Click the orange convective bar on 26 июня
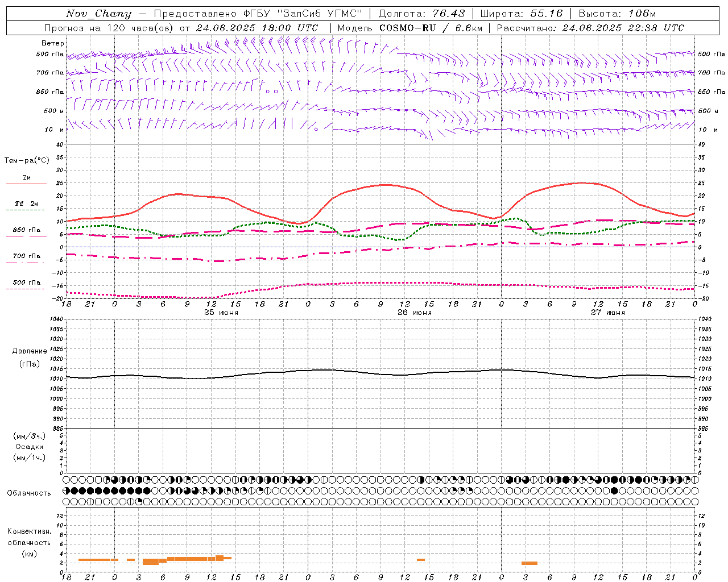The height and width of the screenshot is (582, 728). [x=421, y=560]
